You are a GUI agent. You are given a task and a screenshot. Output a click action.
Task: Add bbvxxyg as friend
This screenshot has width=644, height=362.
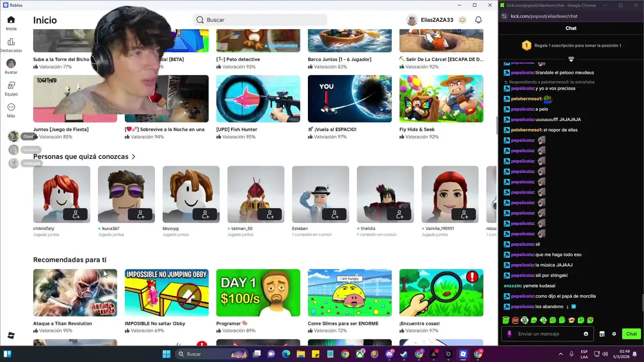(205, 215)
